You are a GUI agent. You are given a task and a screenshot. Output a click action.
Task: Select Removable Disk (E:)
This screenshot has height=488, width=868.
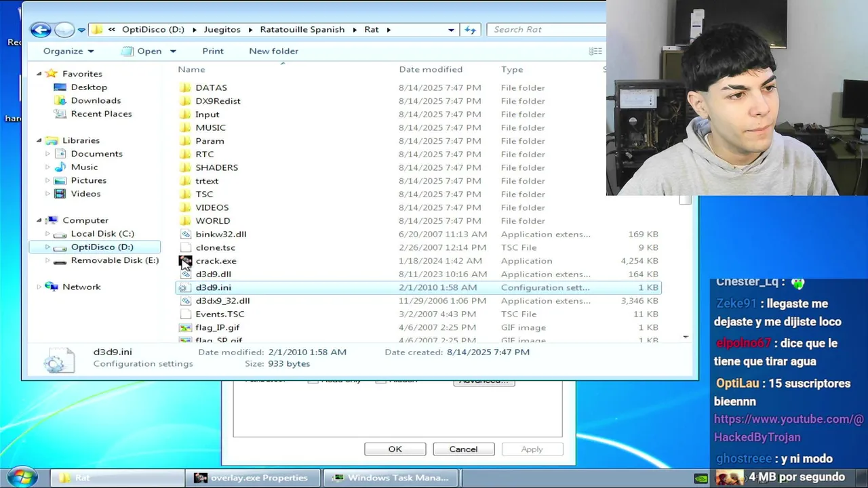coord(115,260)
